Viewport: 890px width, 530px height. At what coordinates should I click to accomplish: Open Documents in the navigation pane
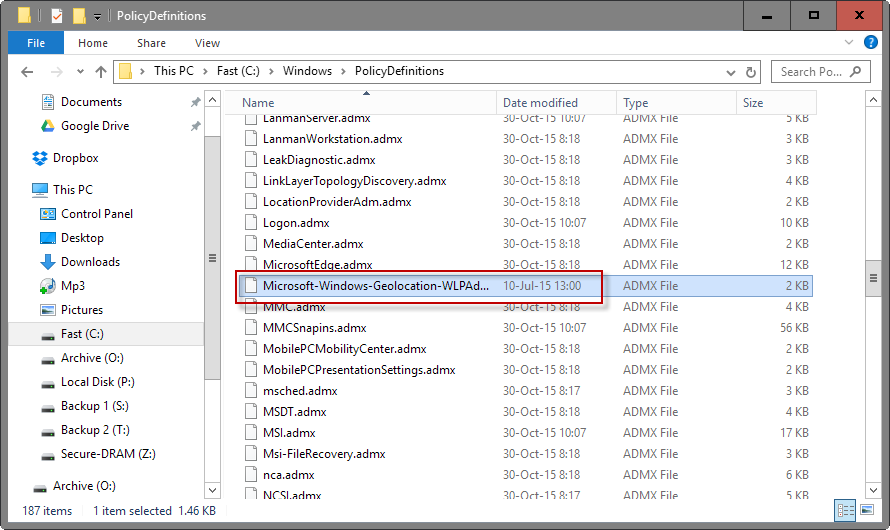(91, 102)
